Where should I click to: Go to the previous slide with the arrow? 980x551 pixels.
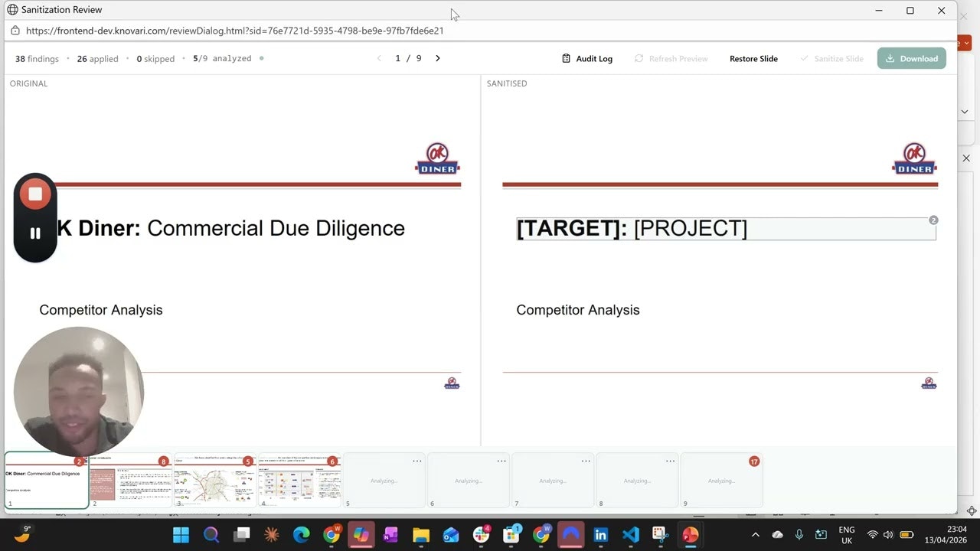tap(379, 59)
